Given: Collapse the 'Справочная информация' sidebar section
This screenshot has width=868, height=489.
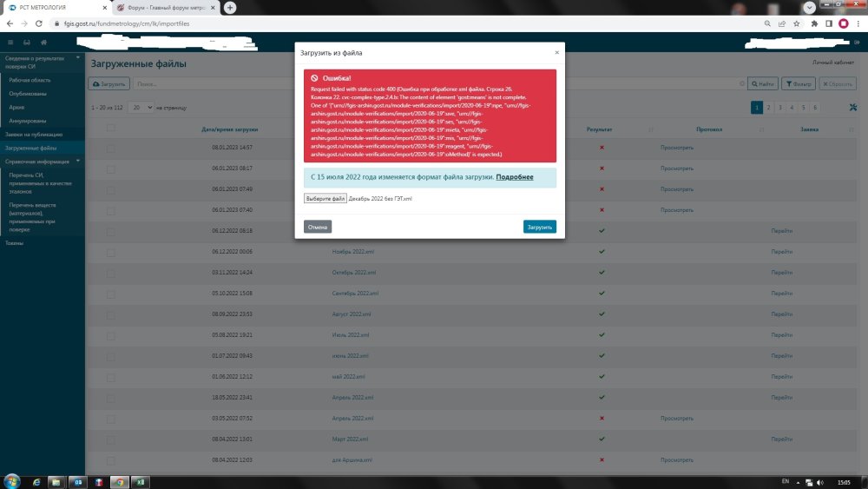Looking at the screenshot, I should click(x=79, y=161).
